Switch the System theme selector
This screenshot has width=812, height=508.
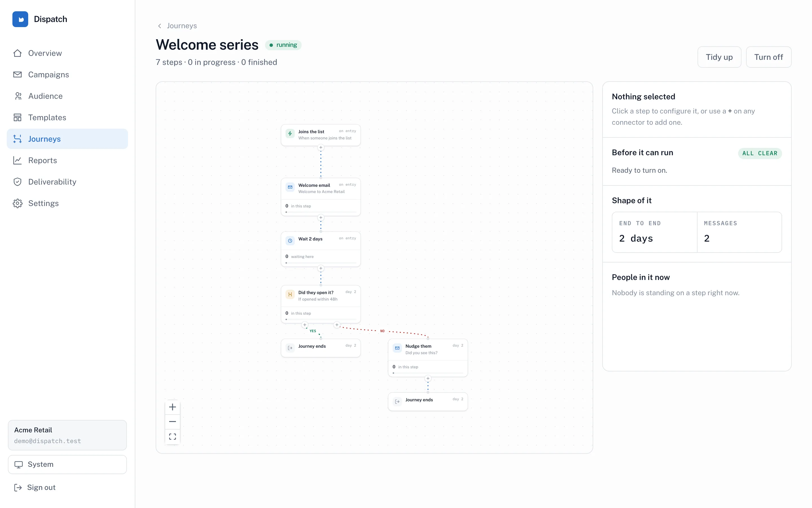[x=67, y=464]
